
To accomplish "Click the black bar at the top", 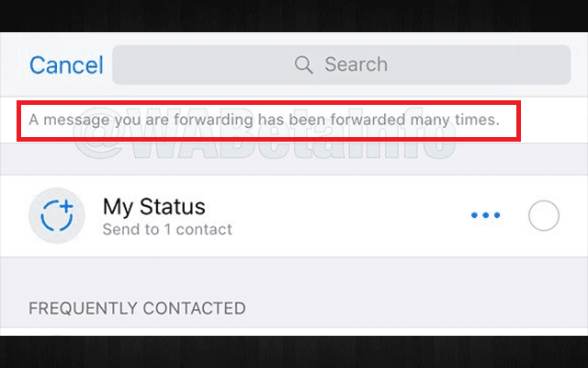I will [x=294, y=16].
